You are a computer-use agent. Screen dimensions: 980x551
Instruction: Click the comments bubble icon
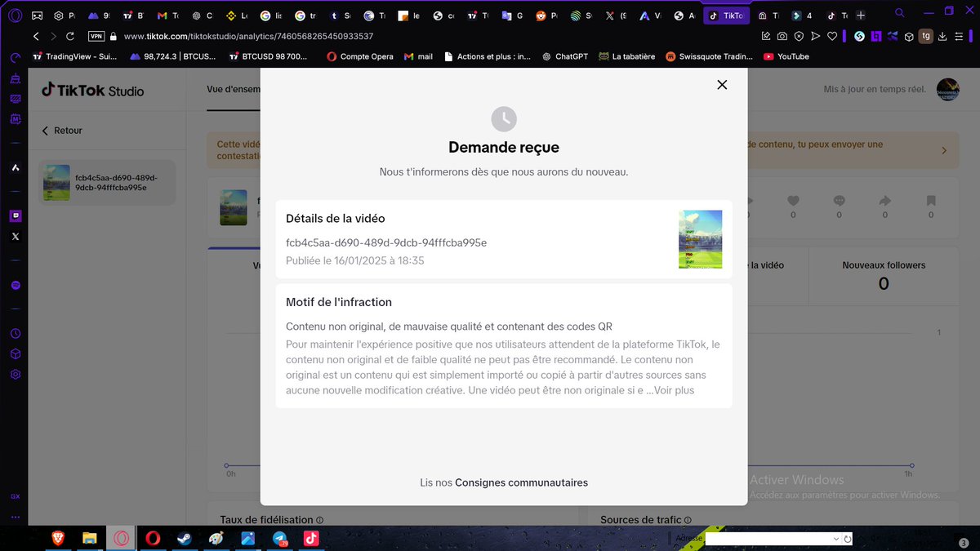839,201
